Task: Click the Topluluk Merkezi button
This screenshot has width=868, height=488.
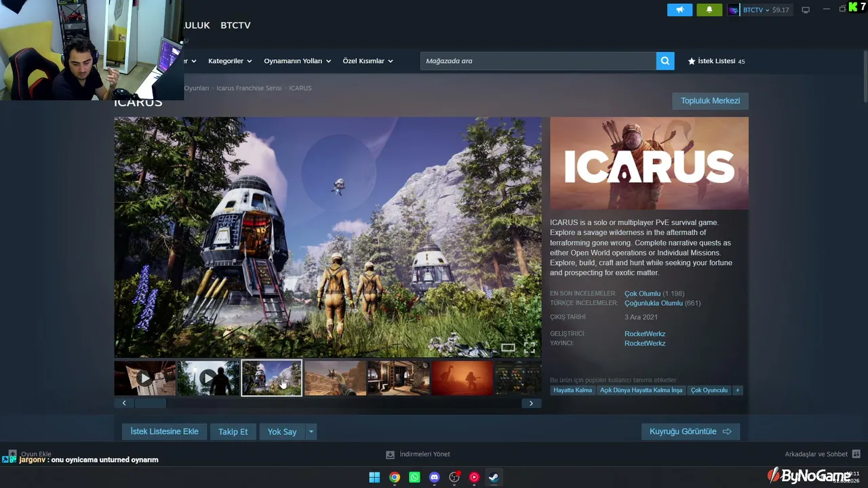Action: click(x=710, y=101)
